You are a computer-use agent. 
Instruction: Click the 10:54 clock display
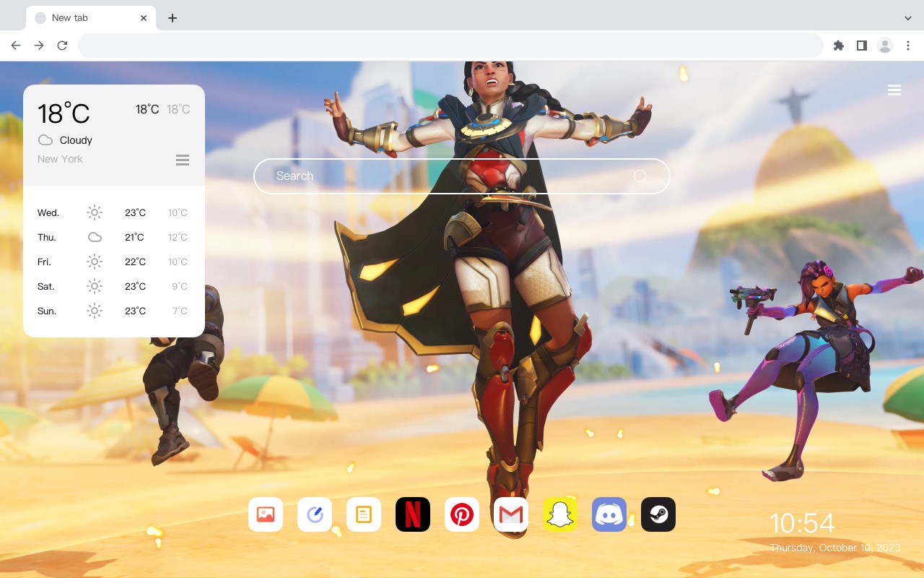click(802, 523)
